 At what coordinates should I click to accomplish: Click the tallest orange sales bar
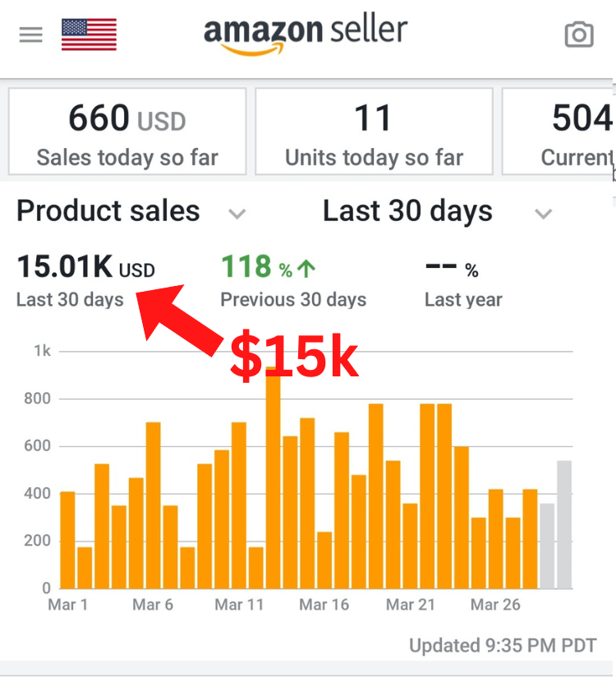coord(273,493)
